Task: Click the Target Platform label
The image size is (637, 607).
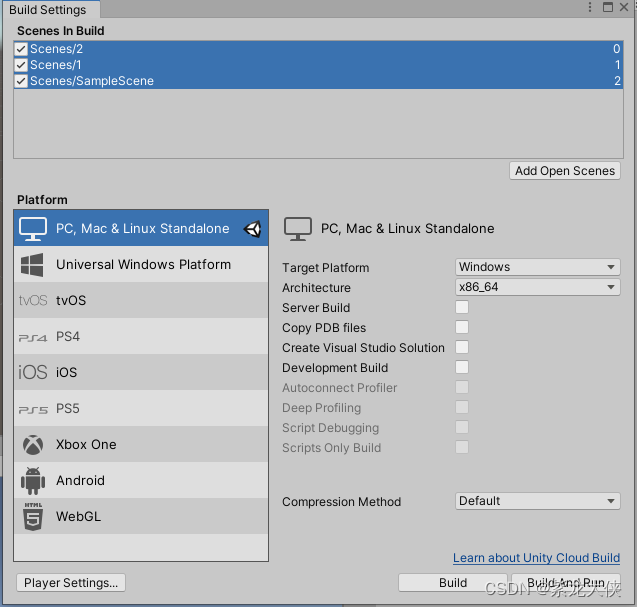Action: pos(325,268)
